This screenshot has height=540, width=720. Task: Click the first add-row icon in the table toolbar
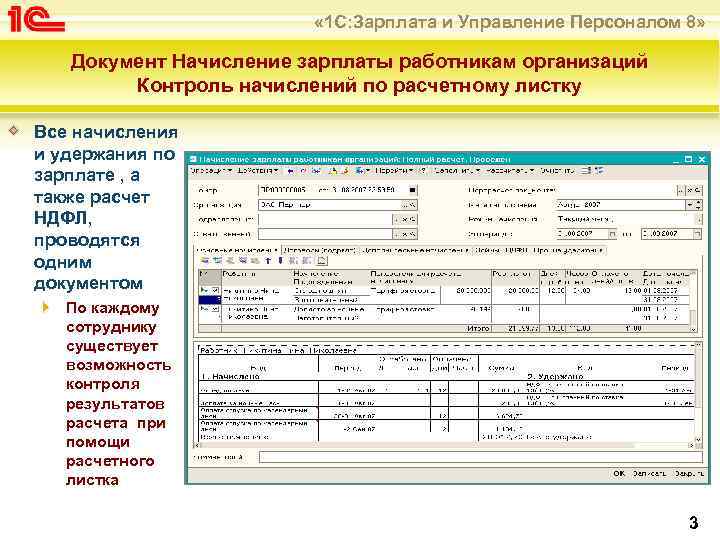coord(205,261)
